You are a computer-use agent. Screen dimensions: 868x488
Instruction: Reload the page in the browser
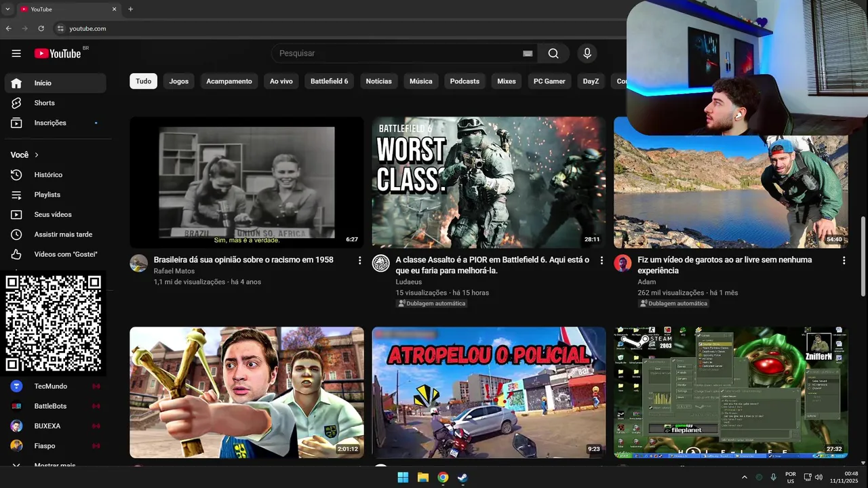[x=41, y=28]
